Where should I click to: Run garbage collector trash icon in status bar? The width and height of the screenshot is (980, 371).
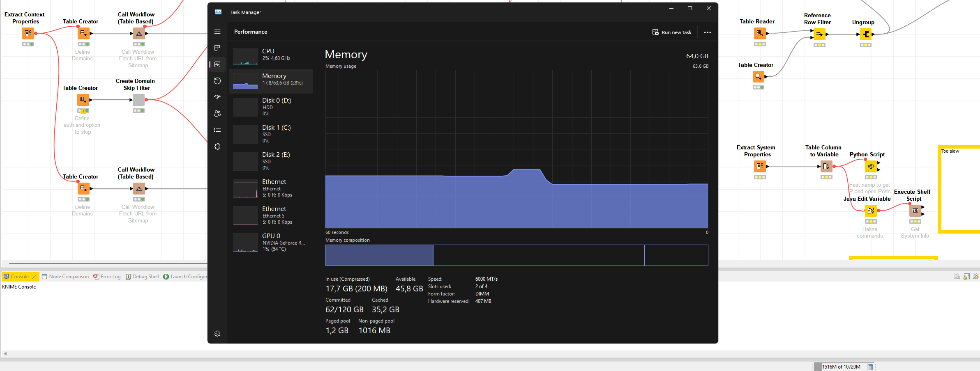coord(870,367)
